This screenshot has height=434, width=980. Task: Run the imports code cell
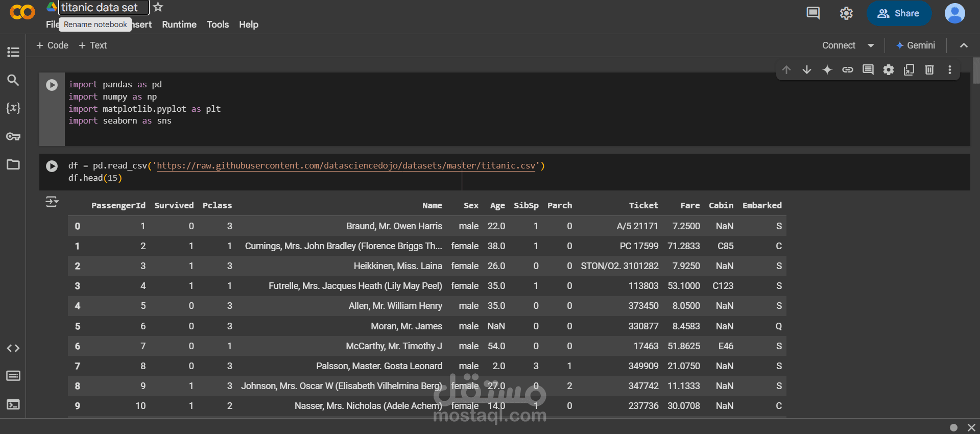pyautogui.click(x=52, y=85)
